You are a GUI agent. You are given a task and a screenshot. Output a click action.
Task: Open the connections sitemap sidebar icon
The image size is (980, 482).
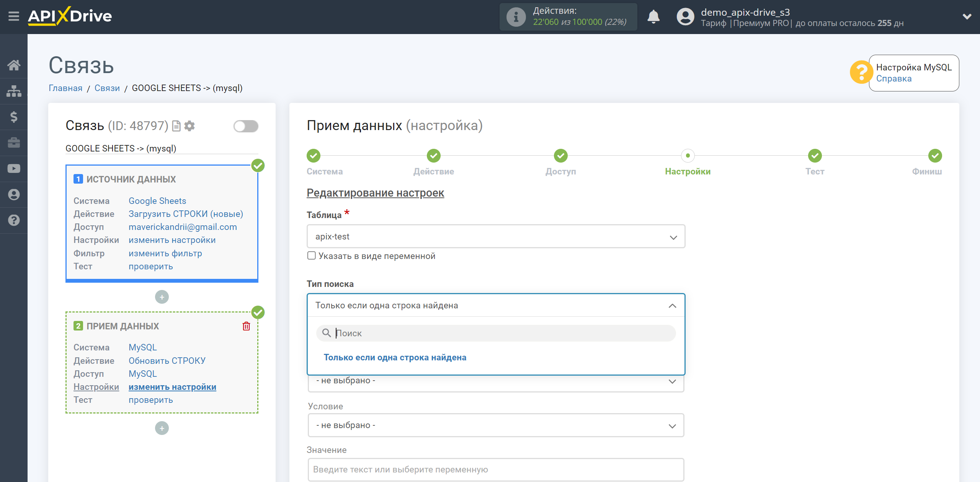[x=14, y=91]
